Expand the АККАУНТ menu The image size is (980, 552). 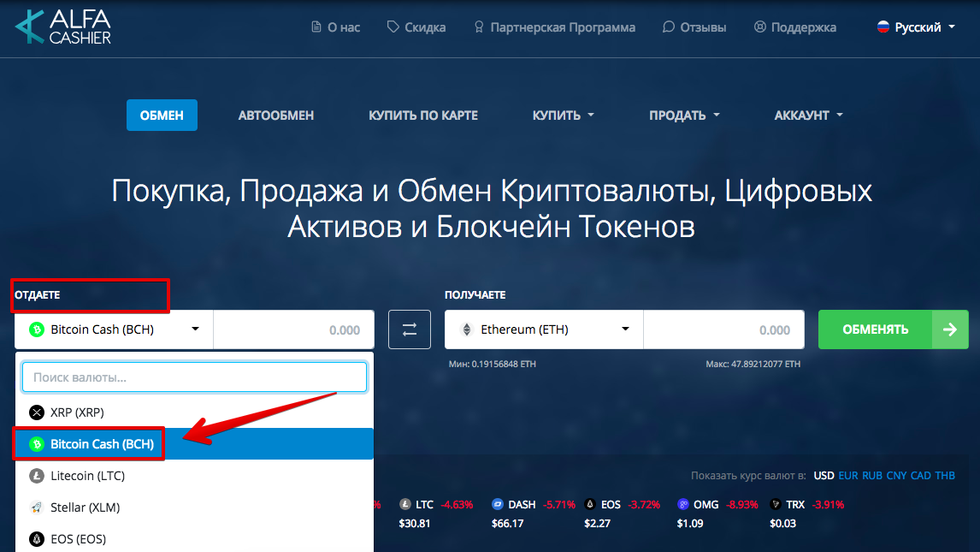point(809,115)
